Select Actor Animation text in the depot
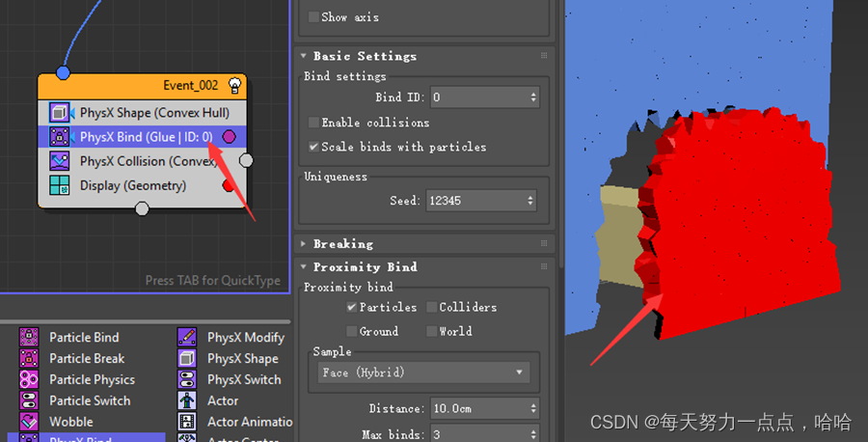The width and height of the screenshot is (868, 442). coord(250,422)
